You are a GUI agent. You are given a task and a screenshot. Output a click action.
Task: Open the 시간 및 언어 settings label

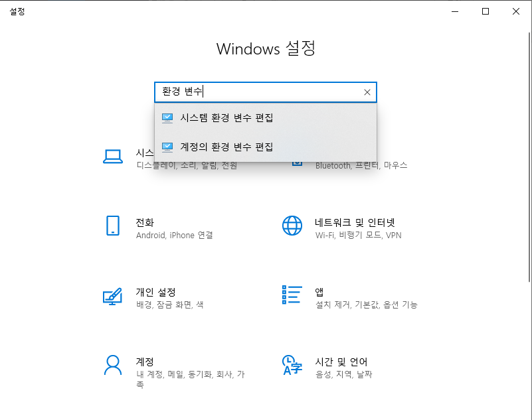(341, 362)
